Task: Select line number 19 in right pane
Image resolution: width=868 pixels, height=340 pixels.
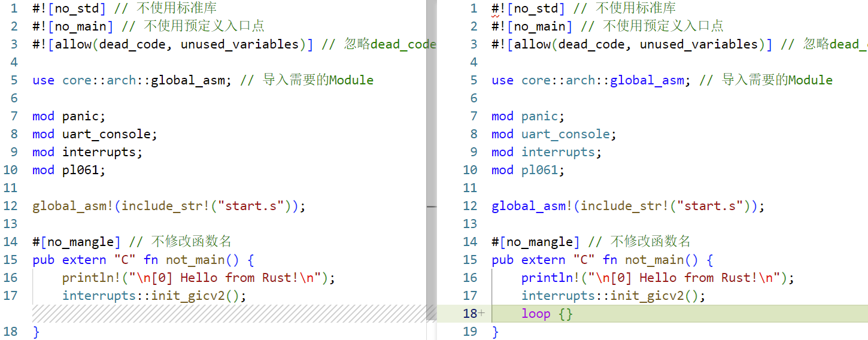Action: coord(471,332)
